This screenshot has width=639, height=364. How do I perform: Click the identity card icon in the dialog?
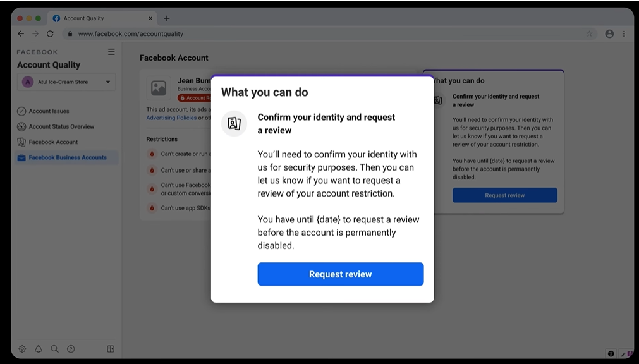pyautogui.click(x=234, y=123)
